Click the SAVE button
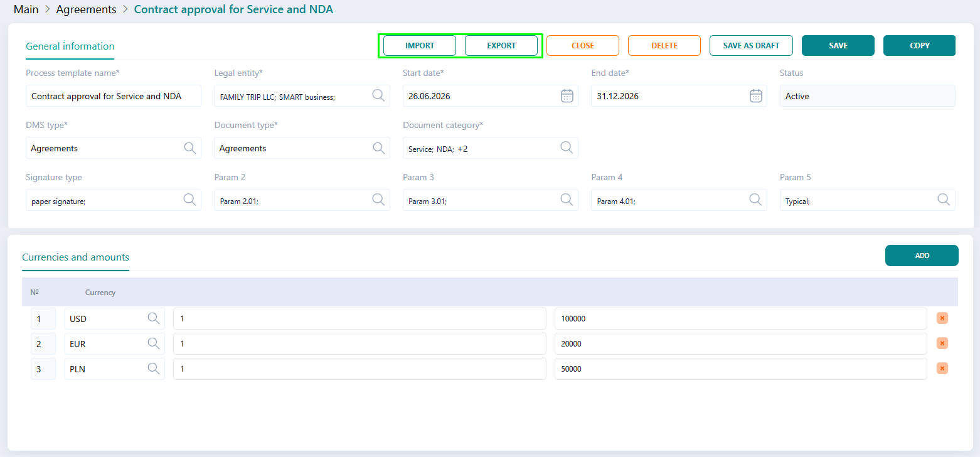 coord(838,46)
